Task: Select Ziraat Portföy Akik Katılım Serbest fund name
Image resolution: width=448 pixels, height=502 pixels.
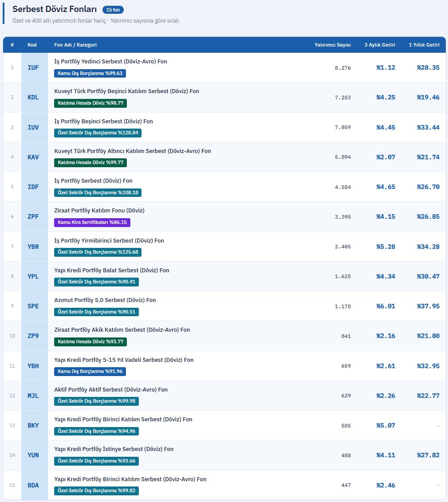Action: 122,330
